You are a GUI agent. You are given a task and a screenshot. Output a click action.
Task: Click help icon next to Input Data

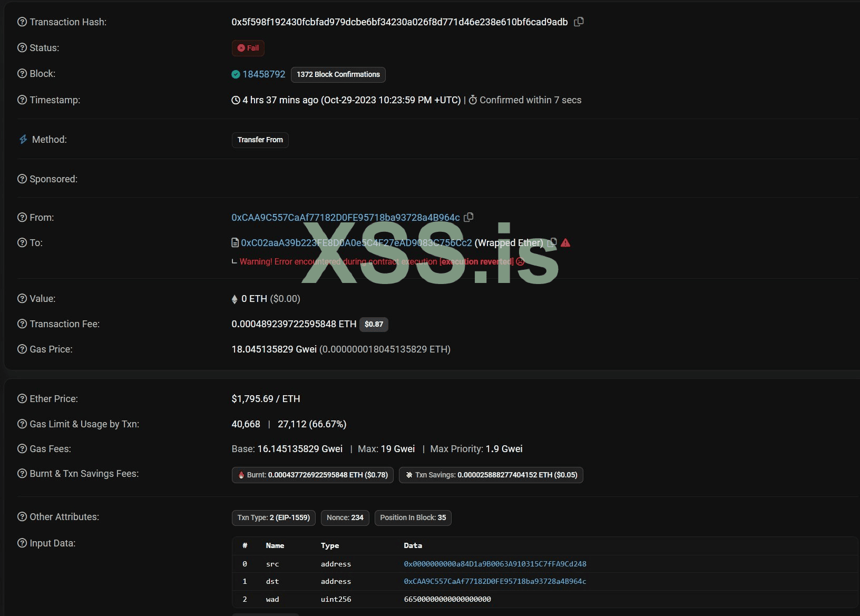tap(22, 543)
